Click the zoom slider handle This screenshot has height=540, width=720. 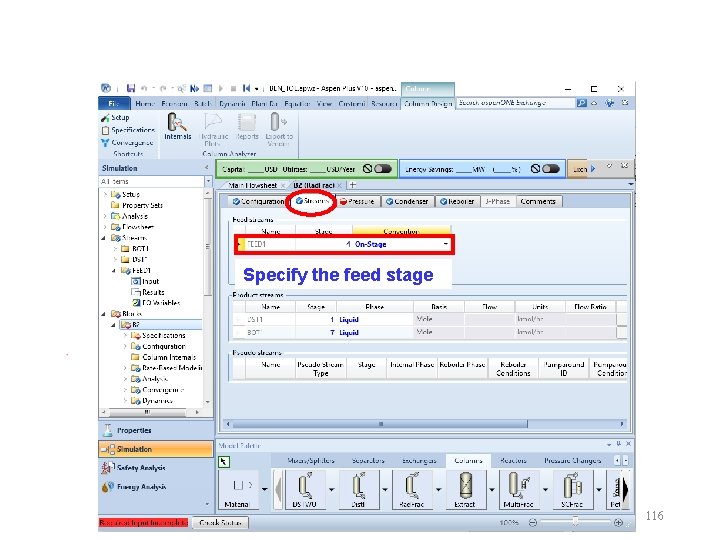point(575,522)
